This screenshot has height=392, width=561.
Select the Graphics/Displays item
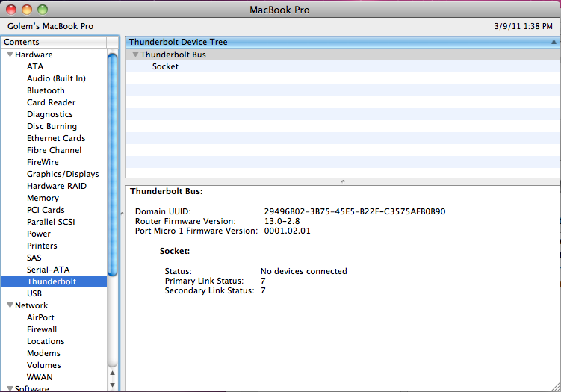point(63,174)
